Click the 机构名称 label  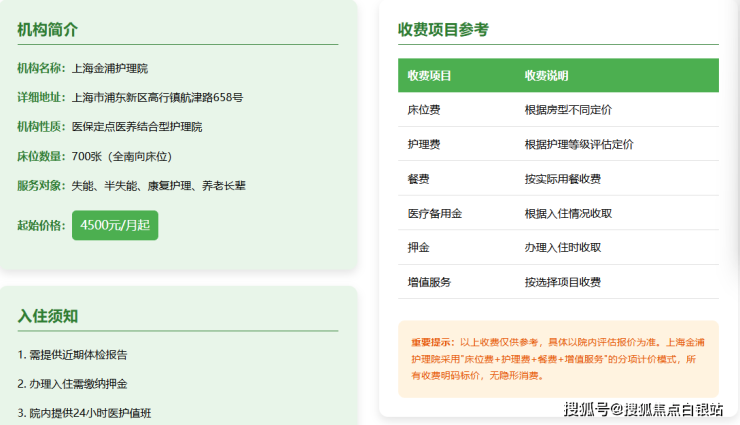click(x=41, y=68)
